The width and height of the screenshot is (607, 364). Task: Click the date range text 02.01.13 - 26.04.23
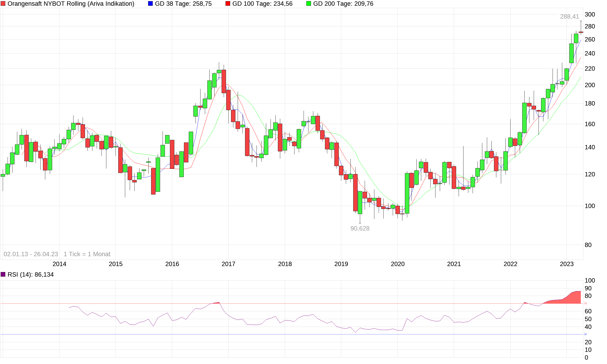tap(31, 254)
